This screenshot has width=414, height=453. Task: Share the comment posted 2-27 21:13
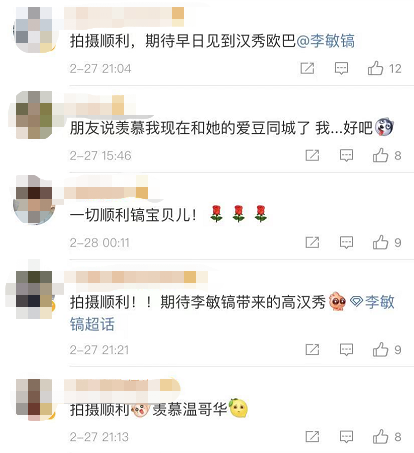pos(312,436)
